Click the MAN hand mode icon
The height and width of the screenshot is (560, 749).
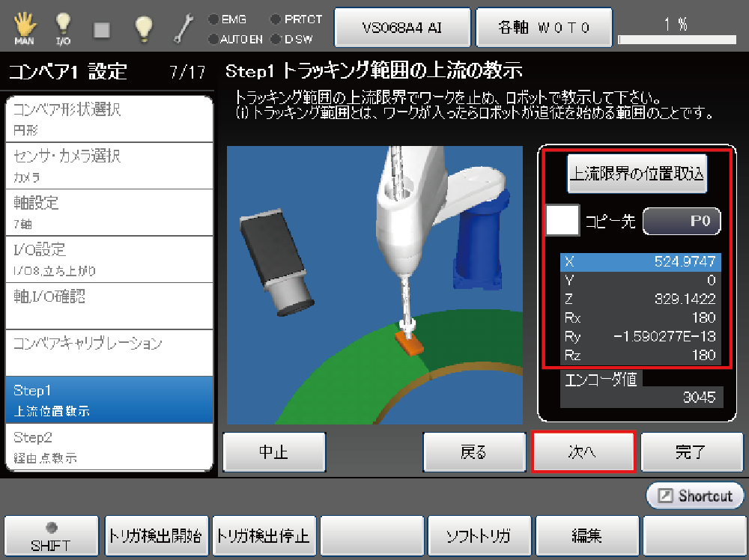pos(24,27)
